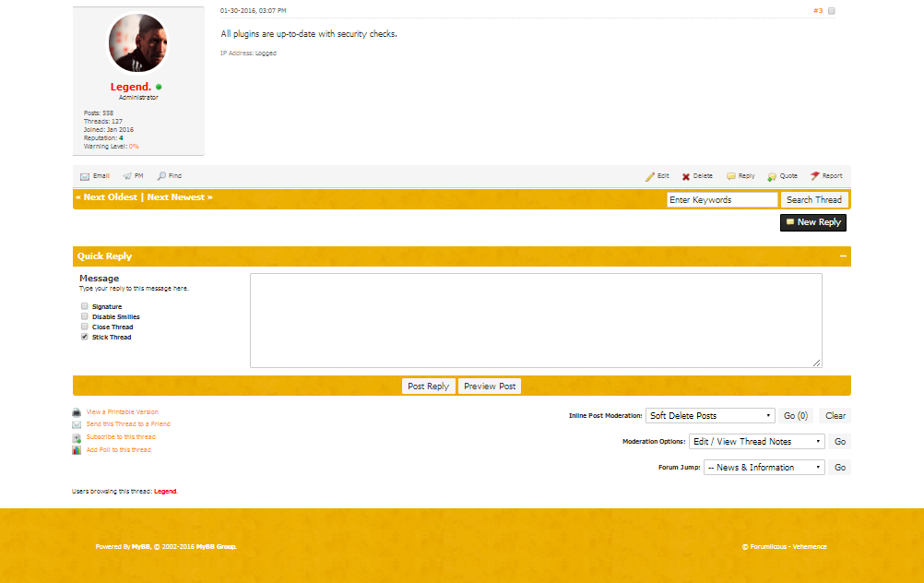Select the checkbox beside post #3
The height and width of the screenshot is (583, 924).
[x=832, y=11]
